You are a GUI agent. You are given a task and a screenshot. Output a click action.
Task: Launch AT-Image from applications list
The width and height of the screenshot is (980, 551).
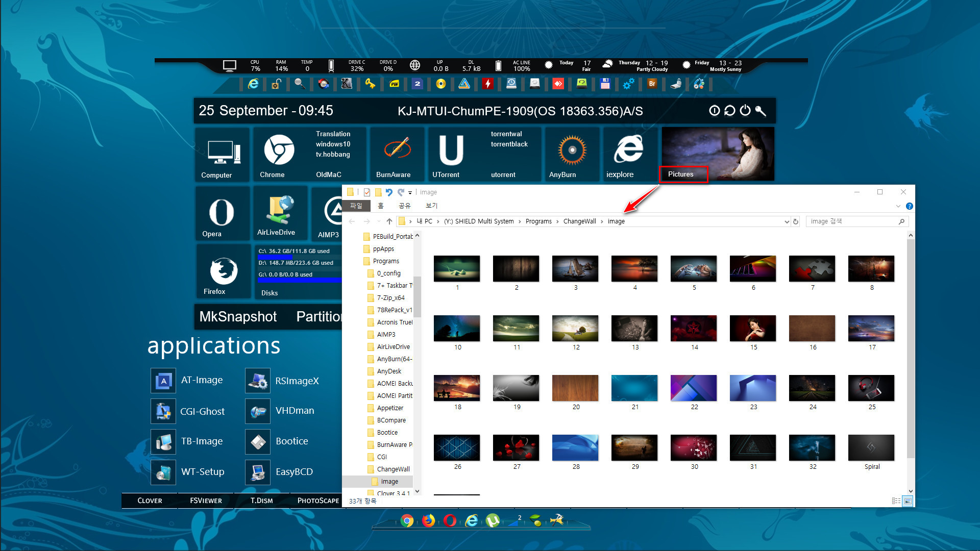coord(187,381)
